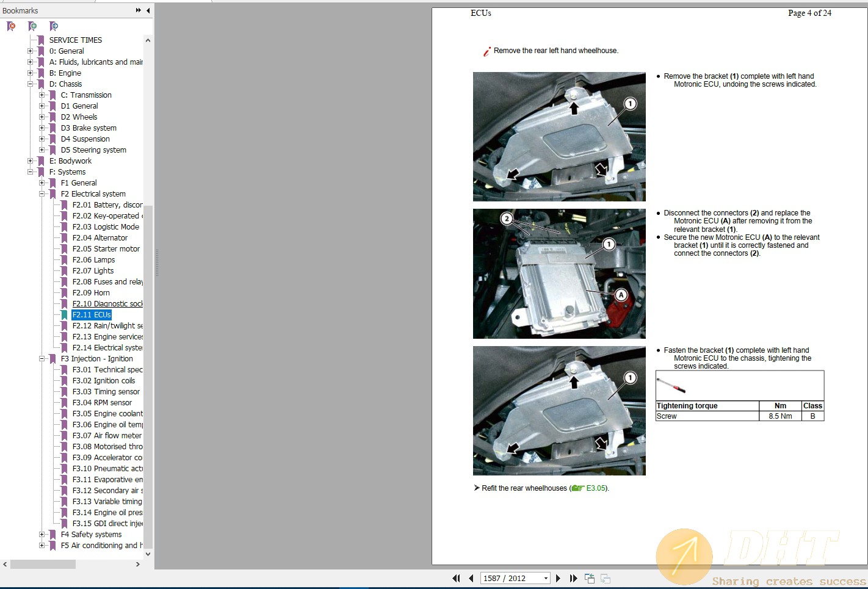Expand the F5 Air conditioning bookmark
The height and width of the screenshot is (589, 868).
click(x=42, y=546)
